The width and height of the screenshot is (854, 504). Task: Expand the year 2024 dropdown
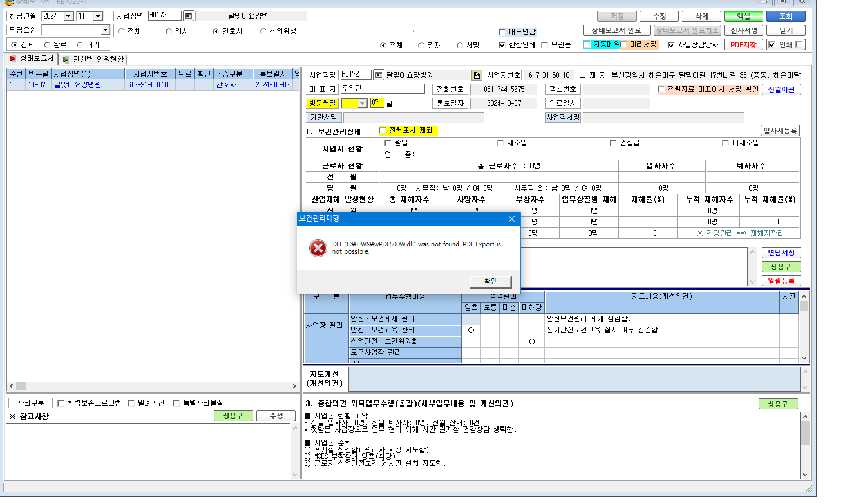coord(69,16)
